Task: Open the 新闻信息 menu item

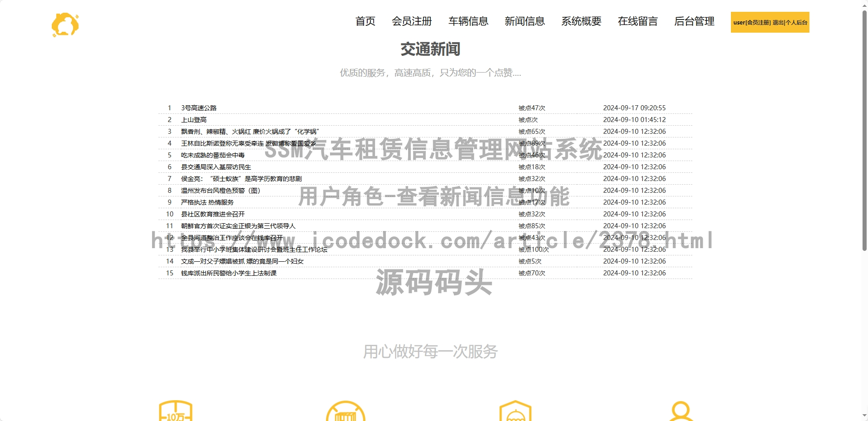Action: [524, 21]
